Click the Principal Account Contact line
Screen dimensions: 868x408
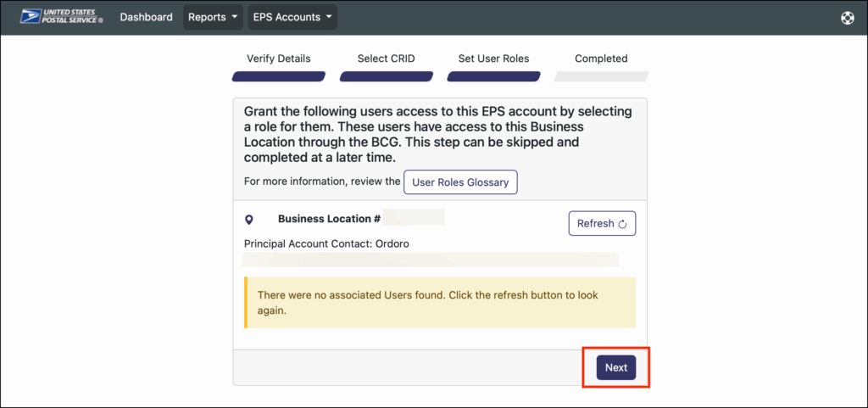tap(332, 243)
